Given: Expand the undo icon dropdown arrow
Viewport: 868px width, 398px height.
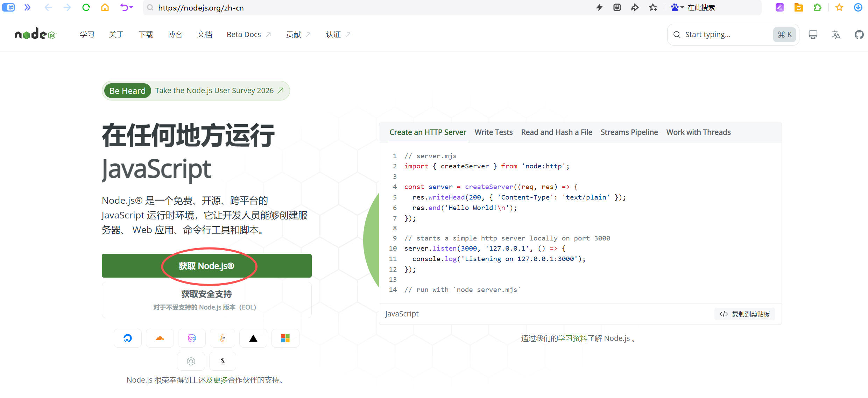Looking at the screenshot, I should (x=131, y=7).
